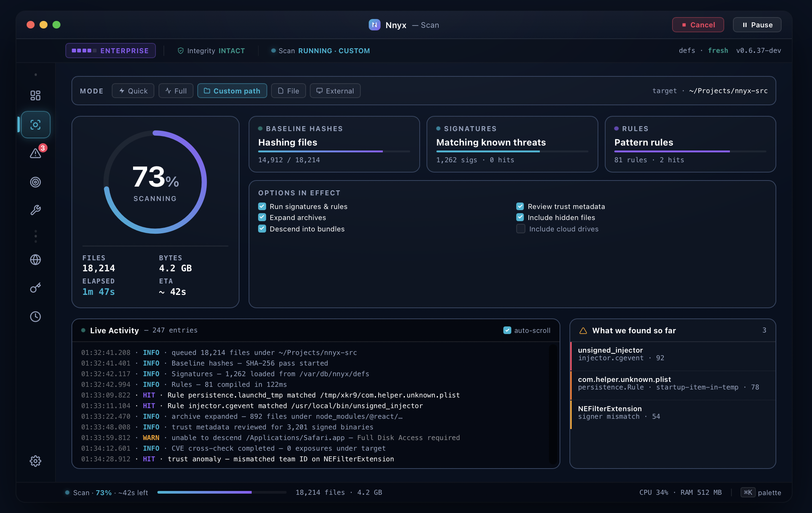Select File scan mode
The image size is (812, 513).
pyautogui.click(x=289, y=91)
